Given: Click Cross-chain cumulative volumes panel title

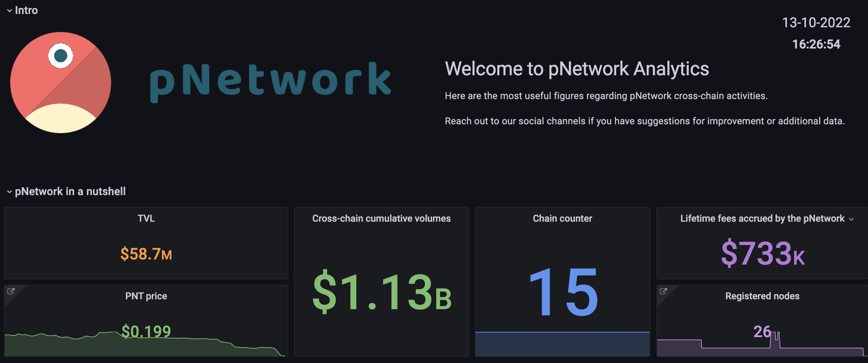Looking at the screenshot, I should click(x=381, y=218).
